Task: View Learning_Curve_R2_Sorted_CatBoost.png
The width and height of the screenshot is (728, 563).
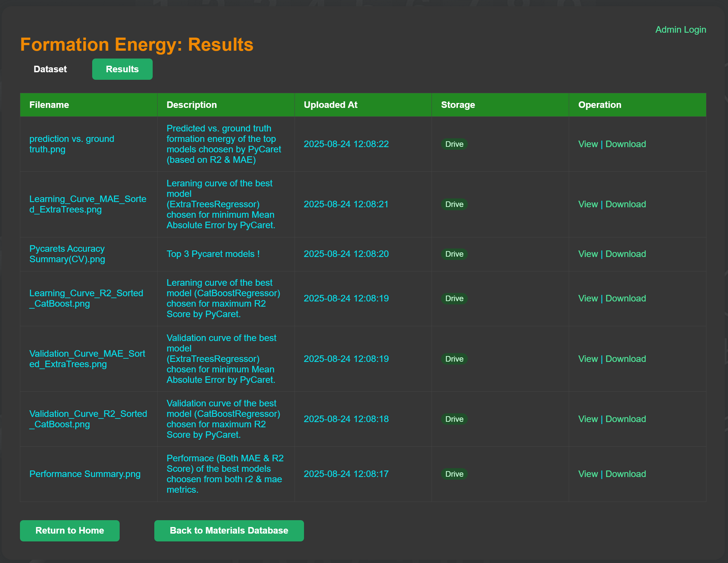Action: coord(588,298)
